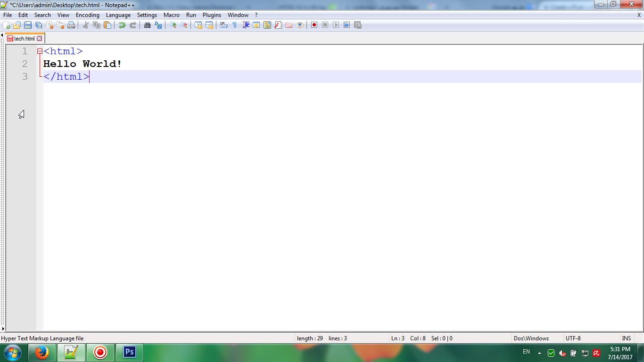Open the Plugins menu
The image size is (644, 362).
[212, 15]
